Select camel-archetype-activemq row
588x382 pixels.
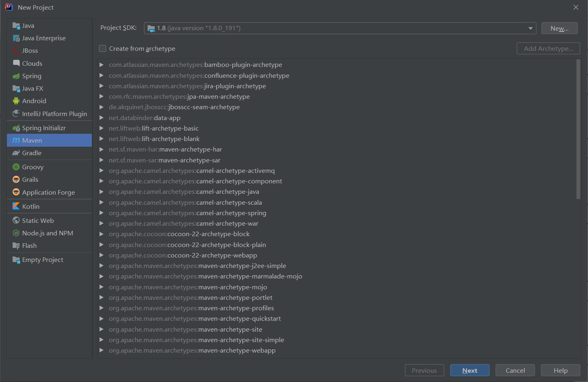(337, 170)
